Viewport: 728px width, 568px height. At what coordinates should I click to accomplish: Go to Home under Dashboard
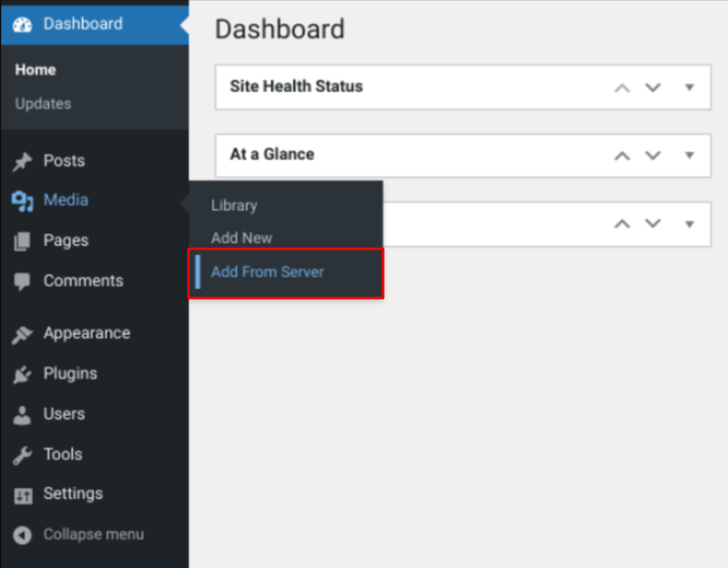[35, 70]
